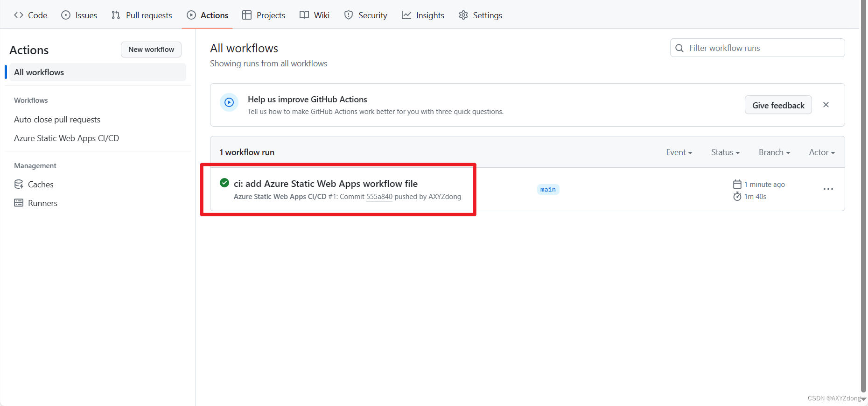Open repository Settings tab

[481, 15]
